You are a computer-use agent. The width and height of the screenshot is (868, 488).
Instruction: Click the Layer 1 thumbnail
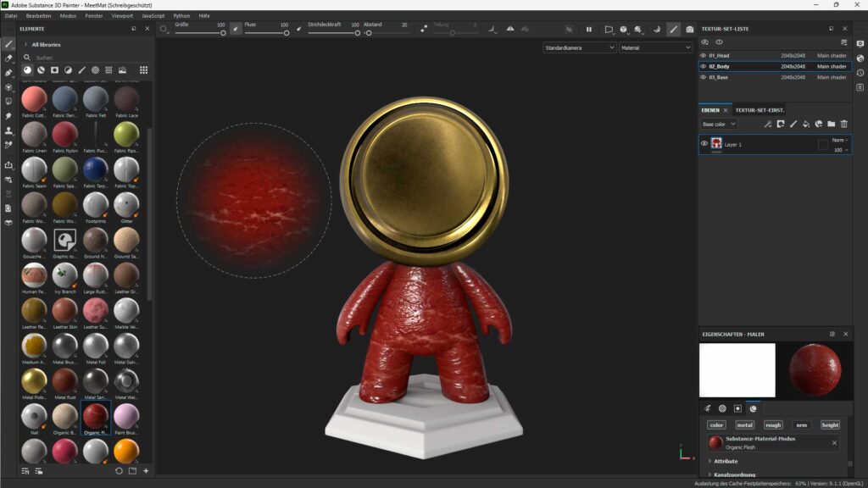[716, 144]
